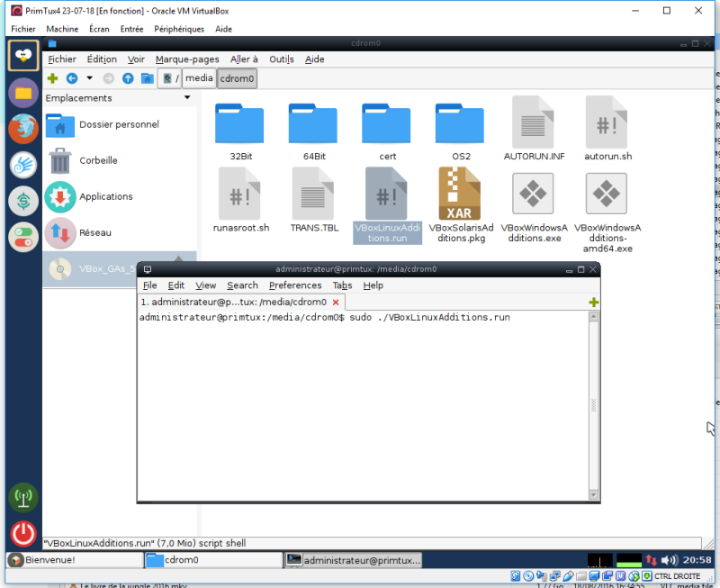This screenshot has height=588, width=720.
Task: Select the VBoxWindowsAdditions-amd64.exe file
Action: click(x=607, y=213)
